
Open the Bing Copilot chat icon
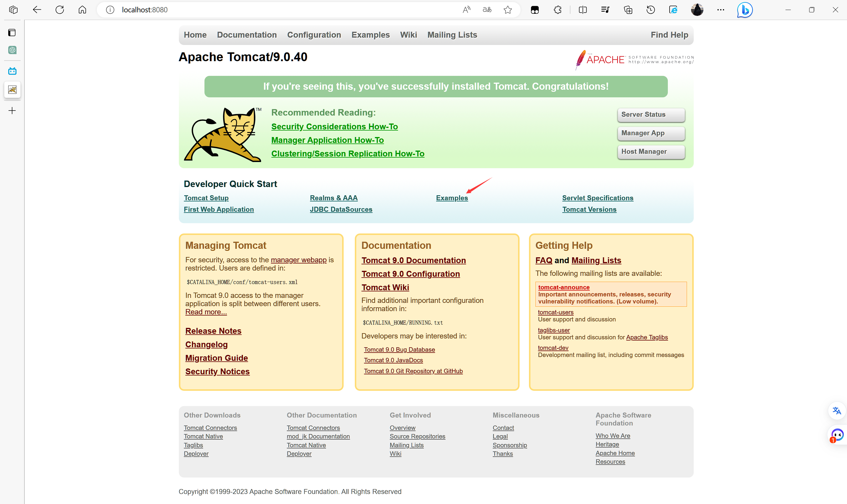pos(744,10)
